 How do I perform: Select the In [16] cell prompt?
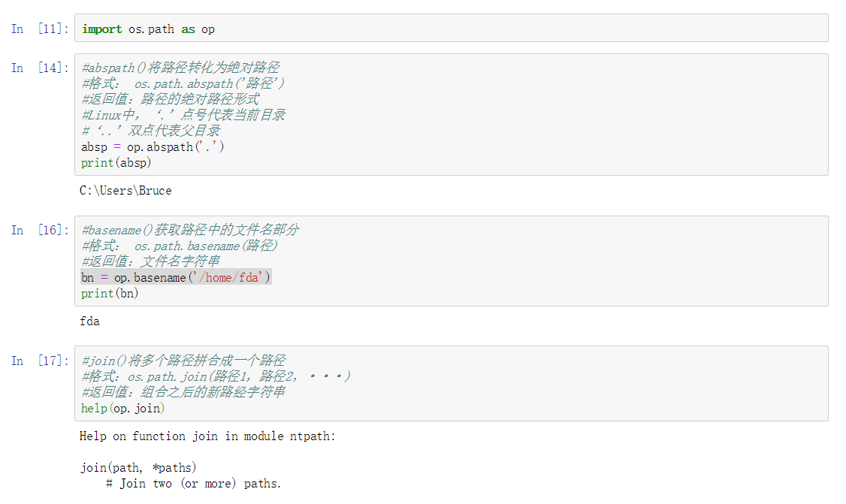coord(41,230)
